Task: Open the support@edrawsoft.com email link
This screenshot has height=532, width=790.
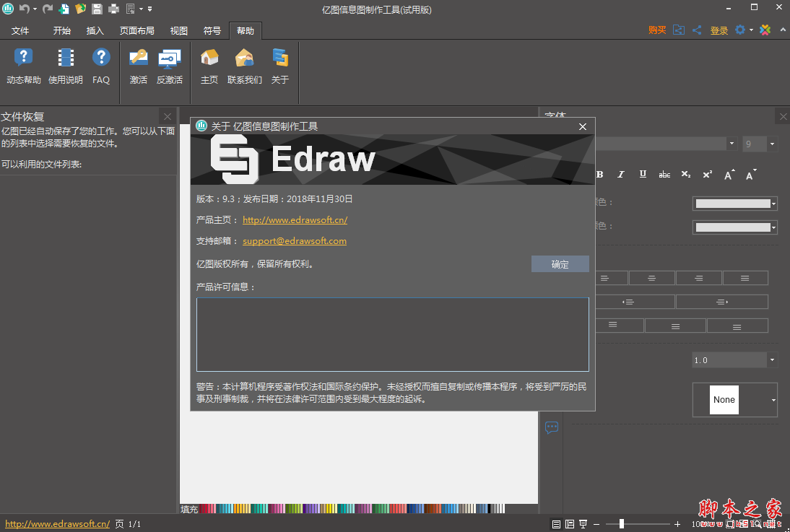Action: (295, 241)
